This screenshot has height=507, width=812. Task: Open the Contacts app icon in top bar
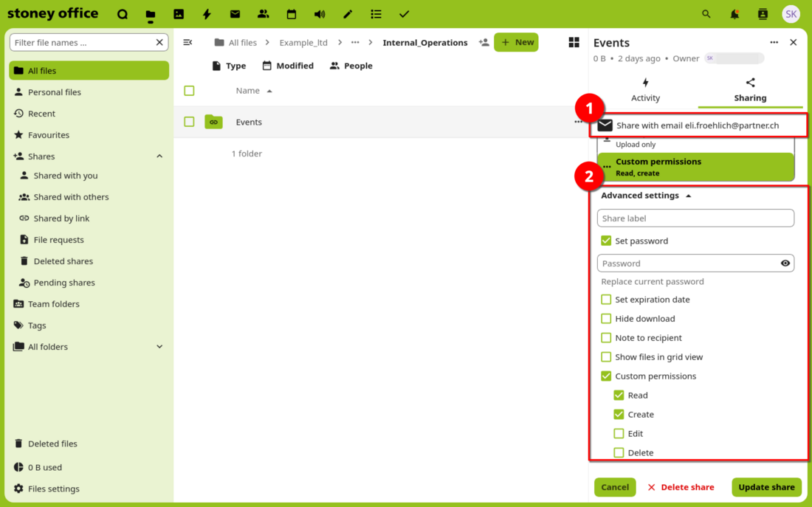[x=264, y=14]
